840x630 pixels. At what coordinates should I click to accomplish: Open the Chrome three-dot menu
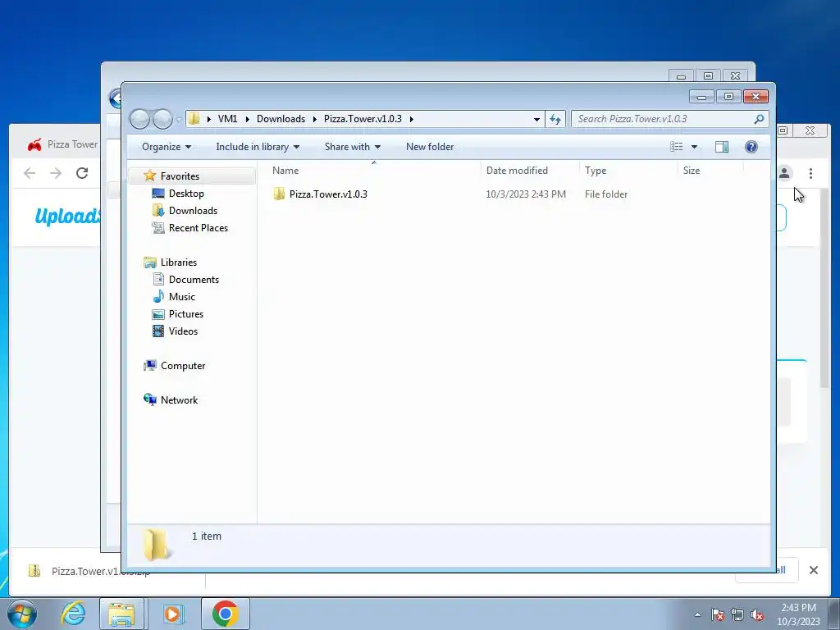[810, 173]
